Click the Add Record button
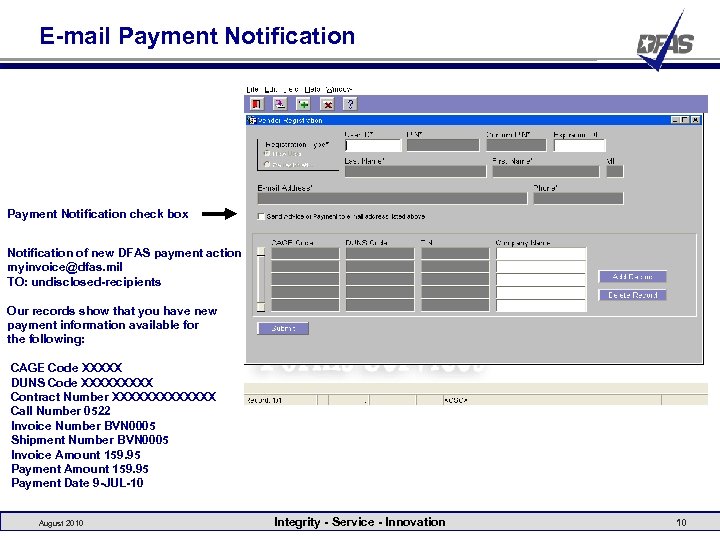 [x=633, y=276]
